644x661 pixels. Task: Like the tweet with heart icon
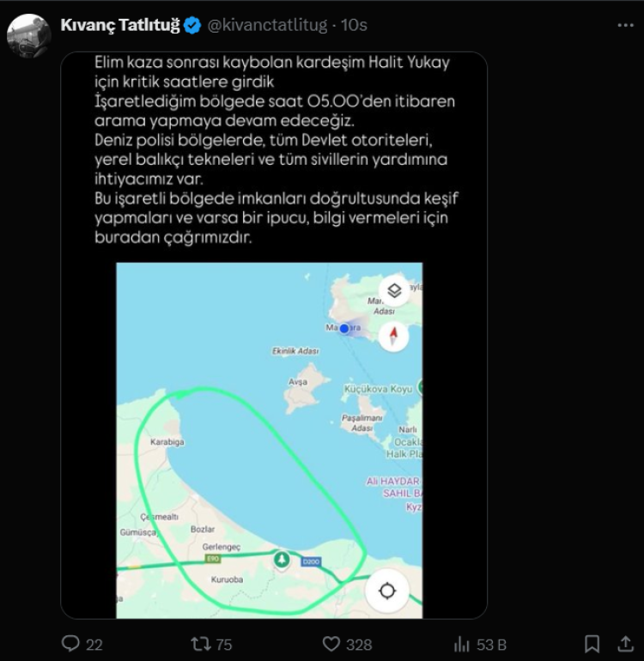[x=331, y=643]
